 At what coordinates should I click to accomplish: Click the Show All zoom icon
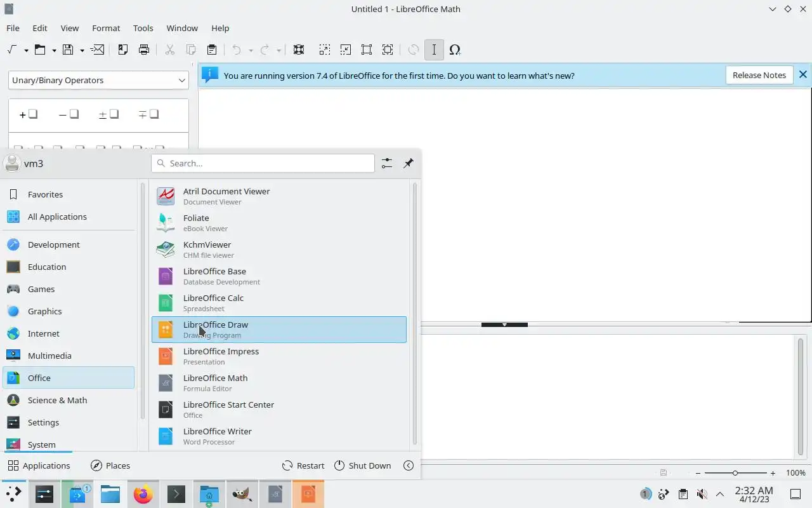[x=388, y=50]
